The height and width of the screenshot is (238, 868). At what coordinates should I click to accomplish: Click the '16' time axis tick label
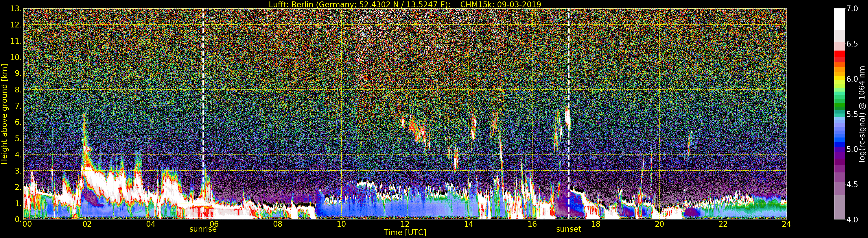click(532, 224)
